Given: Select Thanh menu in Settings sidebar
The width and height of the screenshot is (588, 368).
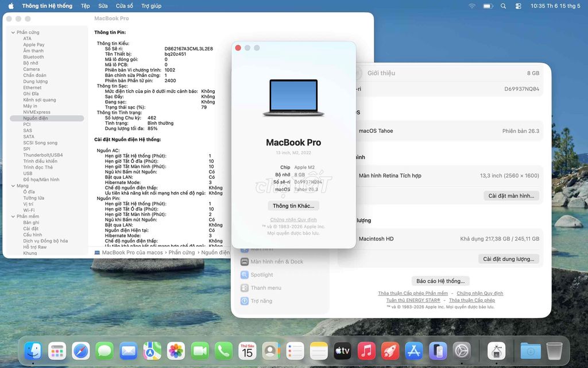Looking at the screenshot, I should pos(266,288).
